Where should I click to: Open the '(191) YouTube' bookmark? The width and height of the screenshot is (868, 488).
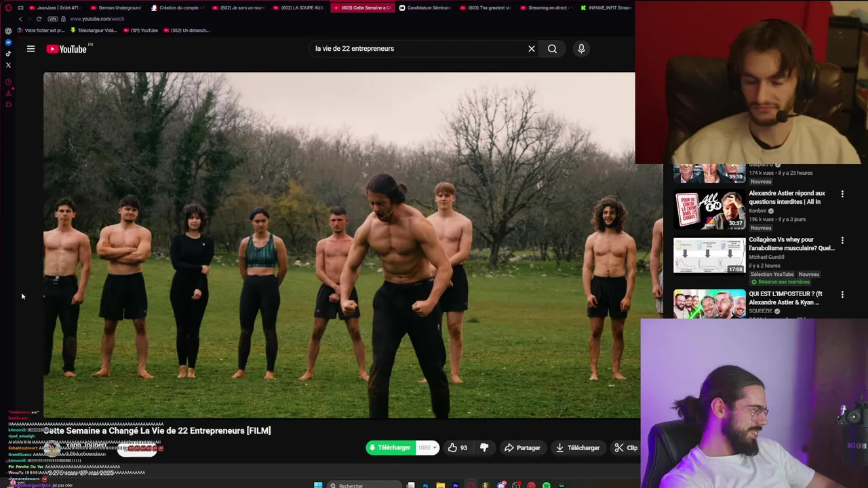point(140,30)
